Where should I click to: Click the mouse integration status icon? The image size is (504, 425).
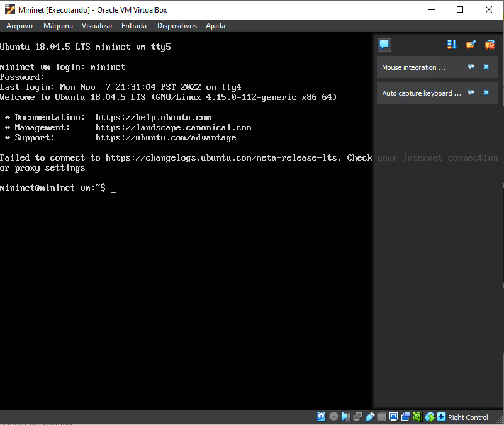click(x=430, y=417)
